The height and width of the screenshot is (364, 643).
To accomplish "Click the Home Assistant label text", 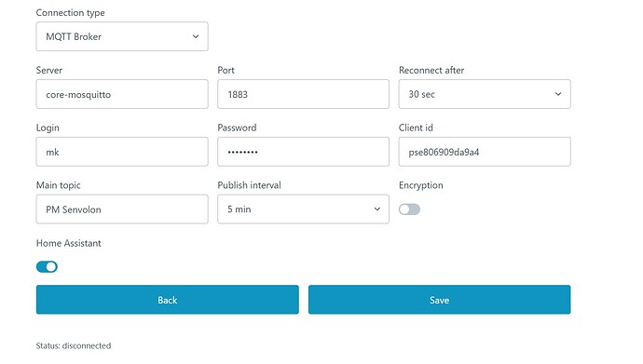I will tap(68, 243).
